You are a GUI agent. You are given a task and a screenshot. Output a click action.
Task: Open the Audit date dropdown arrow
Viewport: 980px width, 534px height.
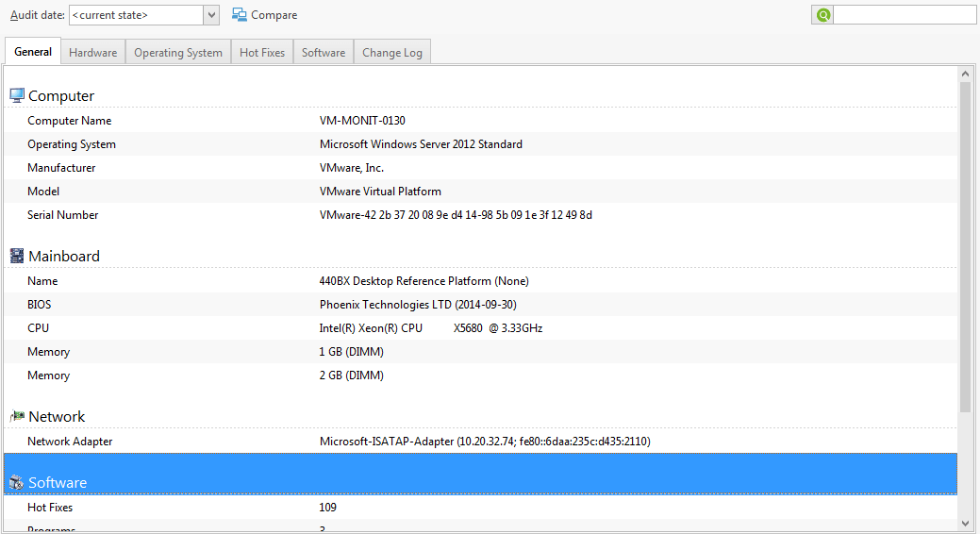(x=212, y=15)
